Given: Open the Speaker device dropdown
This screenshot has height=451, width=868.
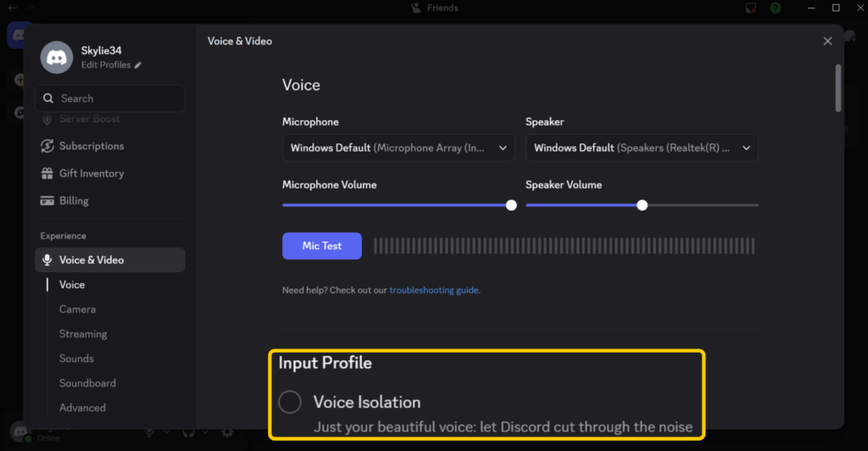Looking at the screenshot, I should point(642,148).
